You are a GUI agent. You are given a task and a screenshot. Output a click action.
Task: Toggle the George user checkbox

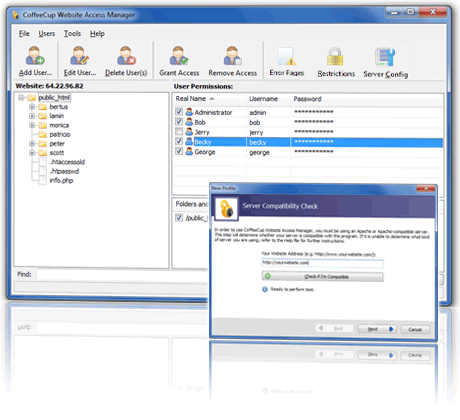tap(179, 151)
